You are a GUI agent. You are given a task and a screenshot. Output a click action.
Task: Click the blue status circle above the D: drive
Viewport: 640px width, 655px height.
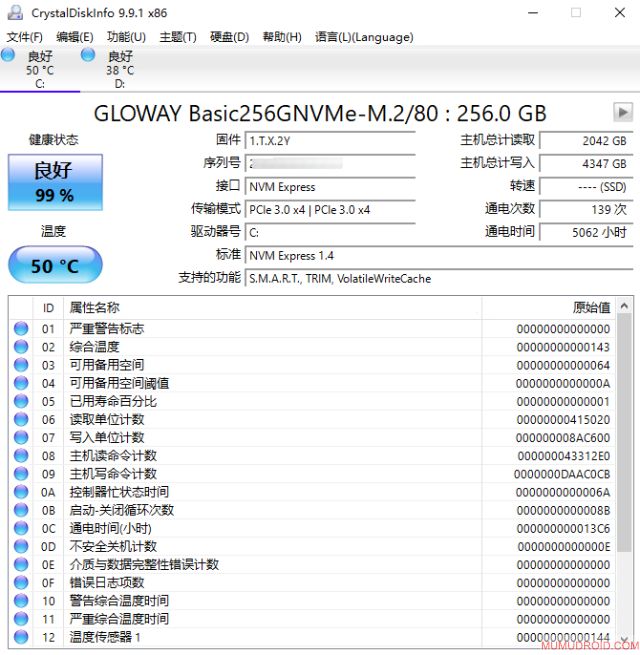[88, 55]
